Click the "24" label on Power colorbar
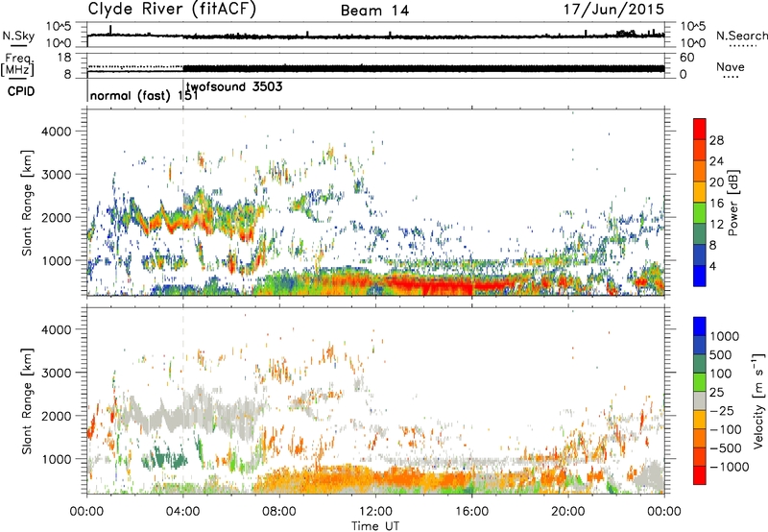Screen dimensions: 768x532 pos(716,161)
